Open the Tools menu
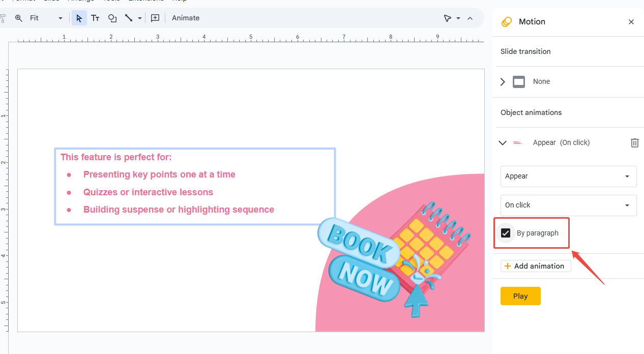The height and width of the screenshot is (354, 644). [x=111, y=1]
